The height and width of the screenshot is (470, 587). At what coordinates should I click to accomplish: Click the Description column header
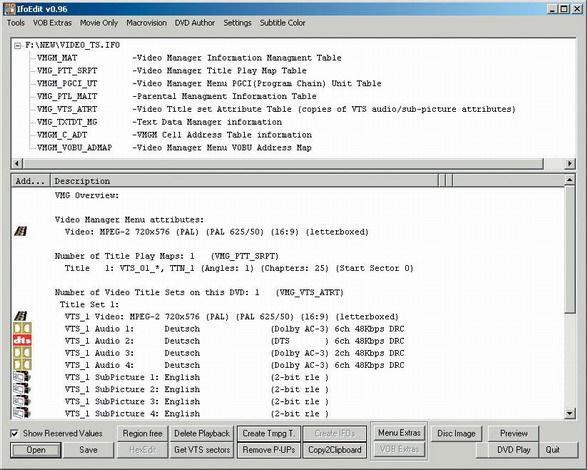[244, 181]
